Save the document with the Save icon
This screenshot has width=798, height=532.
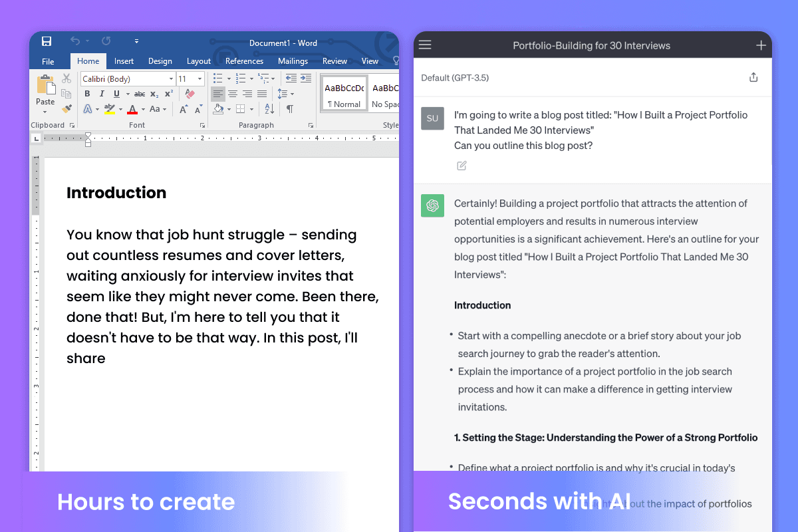coord(46,41)
